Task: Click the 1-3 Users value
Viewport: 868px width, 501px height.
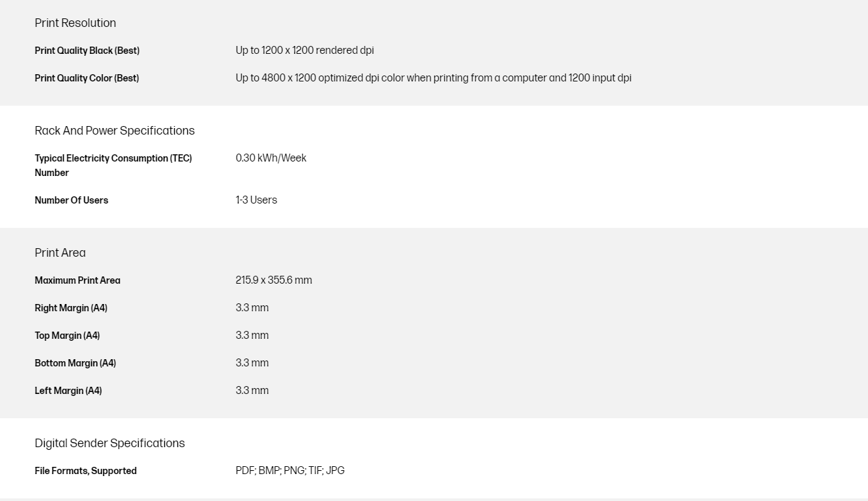Action: coord(256,200)
